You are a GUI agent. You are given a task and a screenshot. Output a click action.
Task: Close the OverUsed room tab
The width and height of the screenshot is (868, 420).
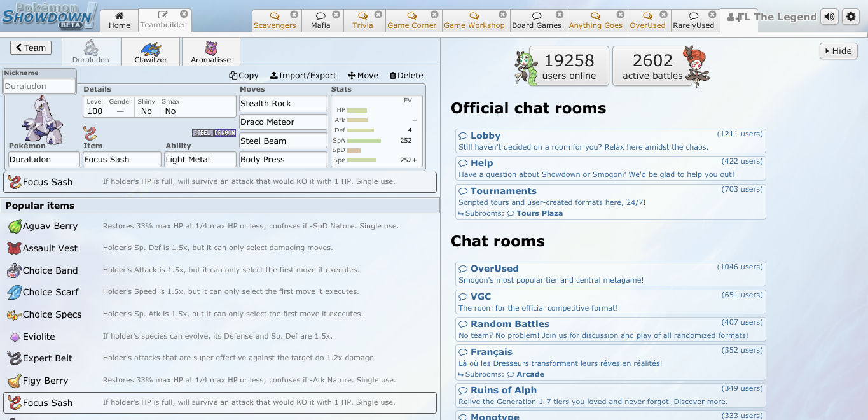(x=663, y=14)
